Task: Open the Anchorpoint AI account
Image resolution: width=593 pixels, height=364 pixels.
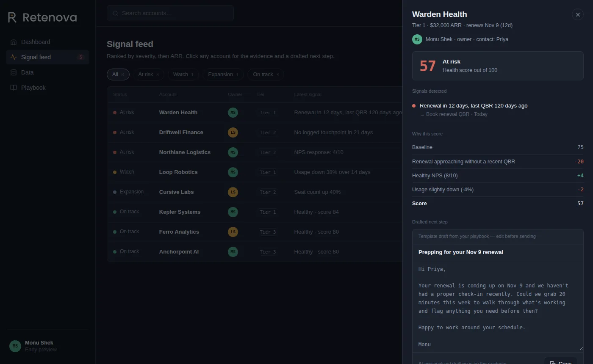Action: click(x=179, y=252)
